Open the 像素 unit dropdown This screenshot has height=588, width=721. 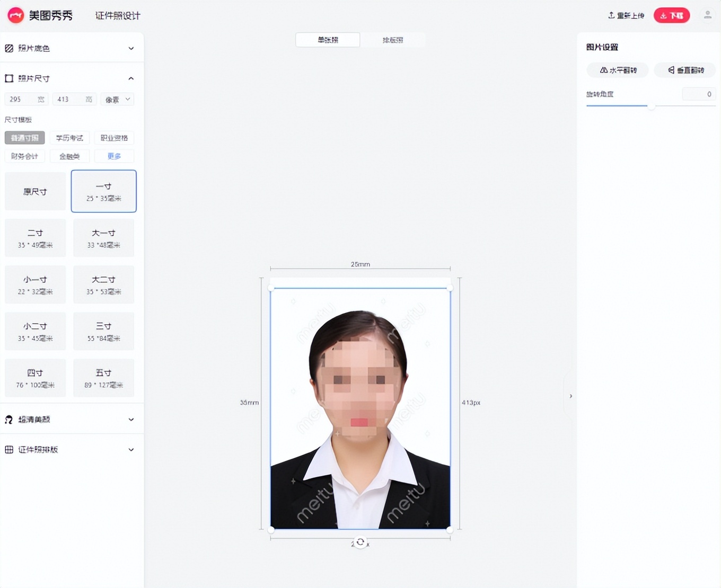click(117, 99)
